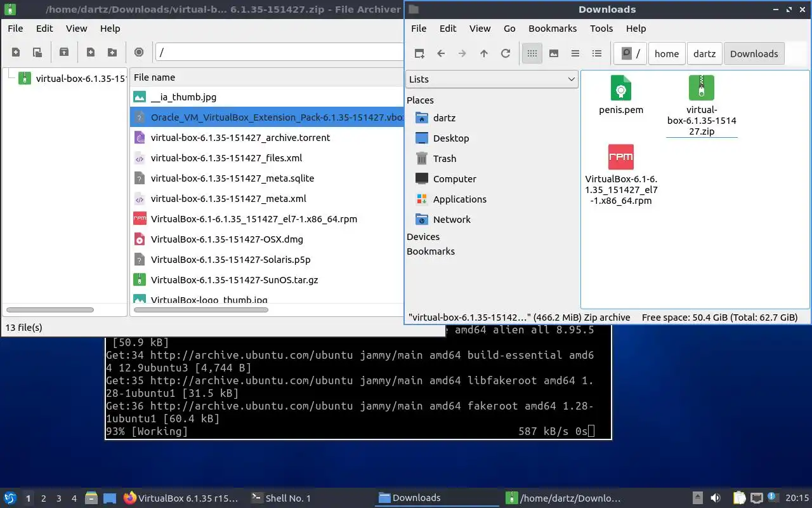Select virtual-box archive root in tree pane
This screenshot has width=812, height=508.
(72, 79)
